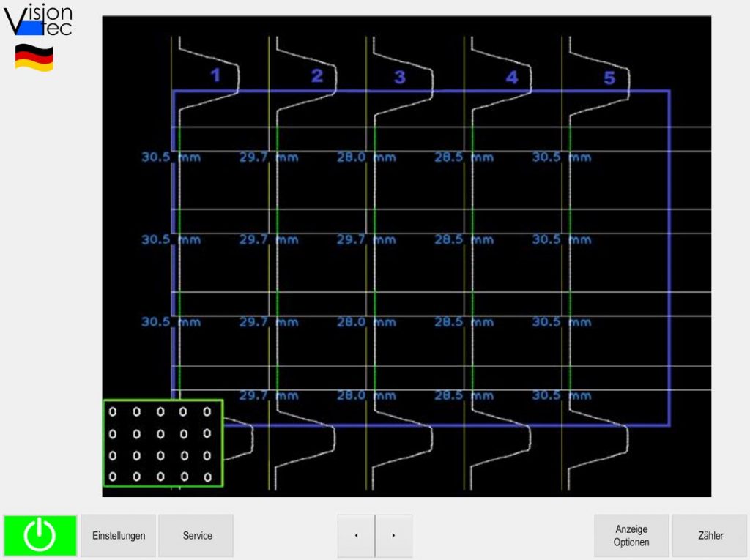Open the green-bordered hole pattern thumbnail

tap(163, 443)
